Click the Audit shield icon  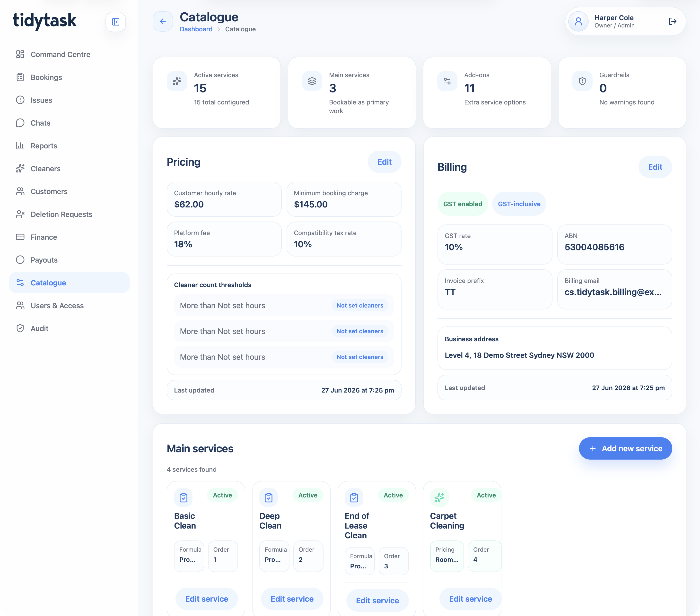coord(20,328)
